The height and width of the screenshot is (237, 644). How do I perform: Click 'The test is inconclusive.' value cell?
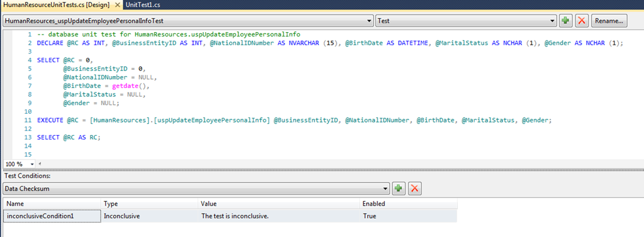(x=279, y=216)
